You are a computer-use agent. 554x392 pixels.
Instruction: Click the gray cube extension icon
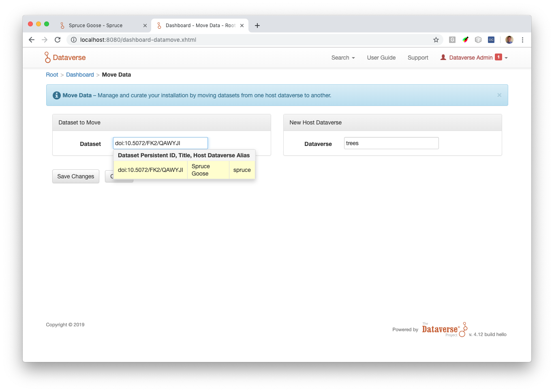click(478, 40)
